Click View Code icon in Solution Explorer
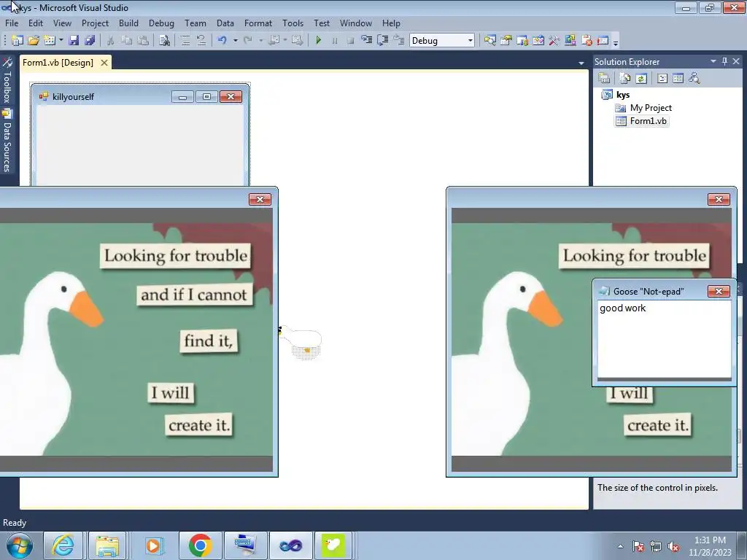The height and width of the screenshot is (560, 747). pyautogui.click(x=662, y=79)
